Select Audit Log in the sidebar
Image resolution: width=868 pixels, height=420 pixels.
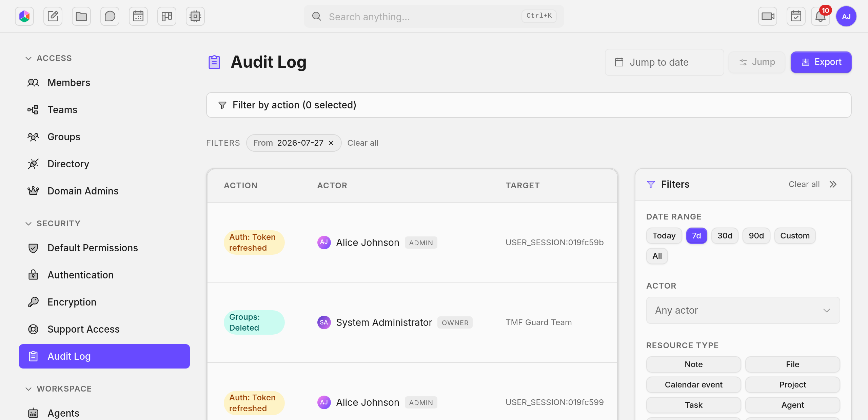click(104, 356)
